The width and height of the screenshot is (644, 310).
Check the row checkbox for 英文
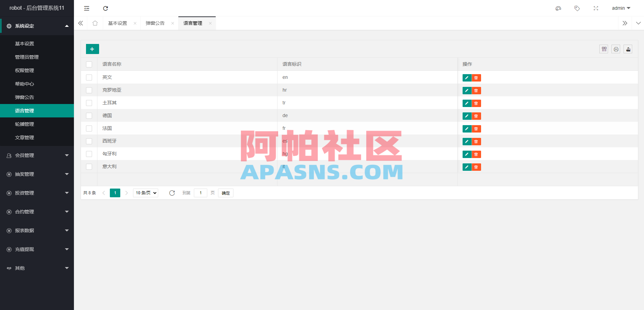[x=89, y=77]
